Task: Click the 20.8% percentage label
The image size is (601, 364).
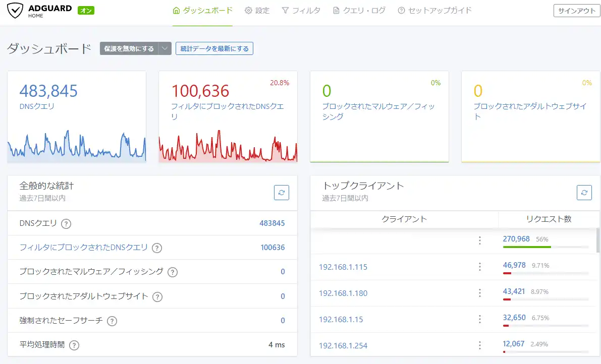Action: 280,83
